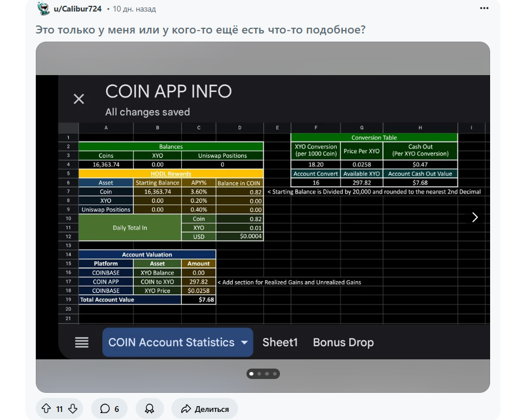508x420 pixels.
Task: Click the Account Cash Out Value cell
Action: tap(420, 173)
